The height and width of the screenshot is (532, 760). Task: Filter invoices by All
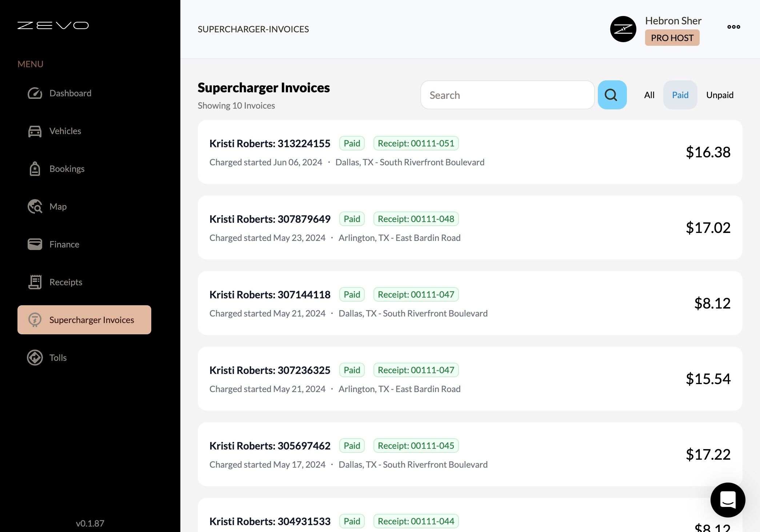649,95
